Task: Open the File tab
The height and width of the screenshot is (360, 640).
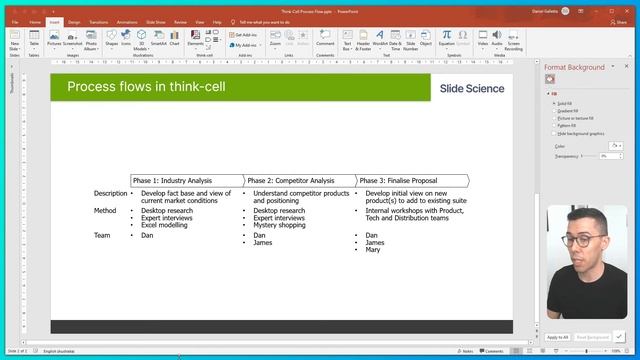Action: pos(15,22)
